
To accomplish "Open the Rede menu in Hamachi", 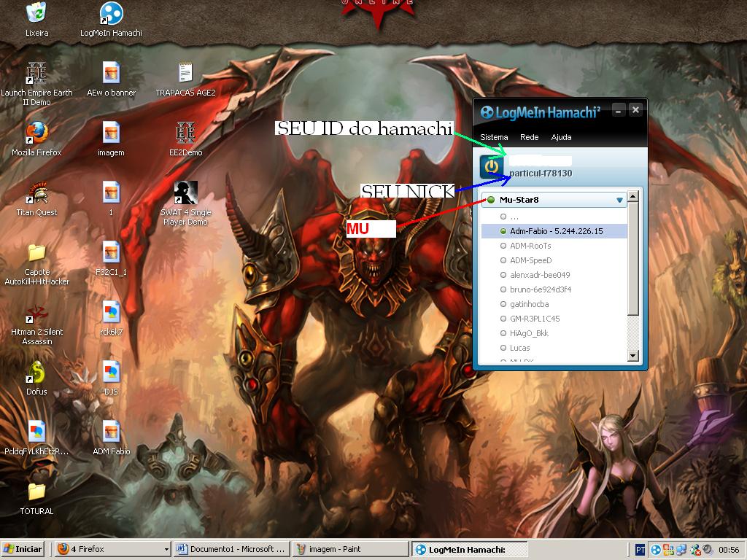I will tap(529, 137).
